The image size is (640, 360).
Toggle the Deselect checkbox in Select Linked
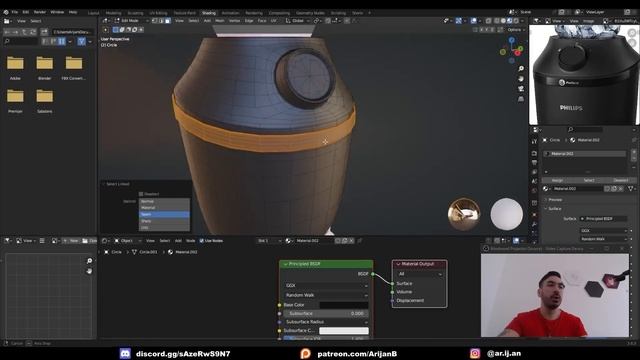(141, 194)
